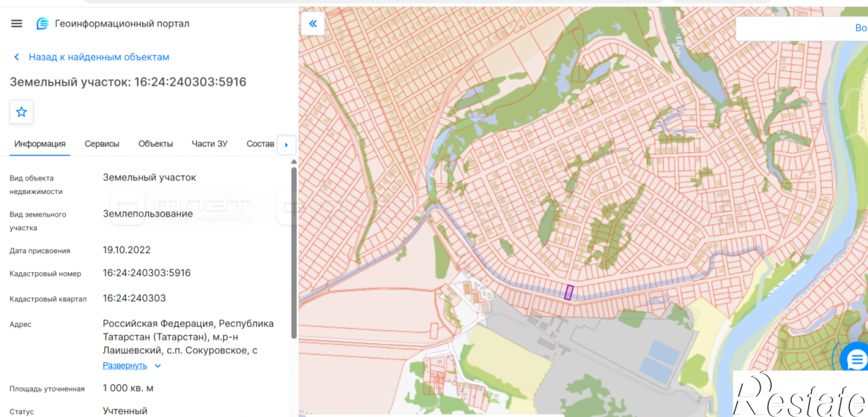This screenshot has width=868, height=417.
Task: Click the value Землепользование
Action: (x=148, y=214)
